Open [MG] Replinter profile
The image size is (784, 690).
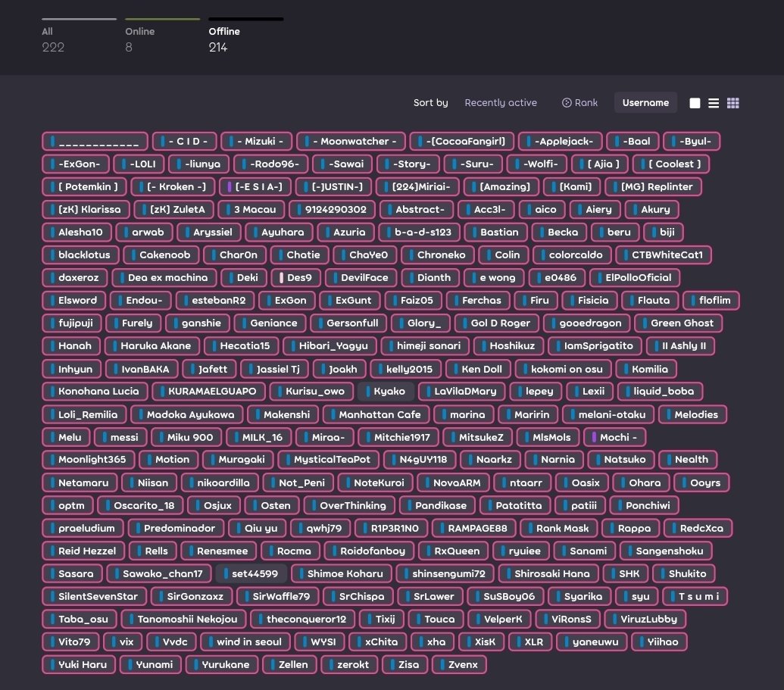[653, 187]
